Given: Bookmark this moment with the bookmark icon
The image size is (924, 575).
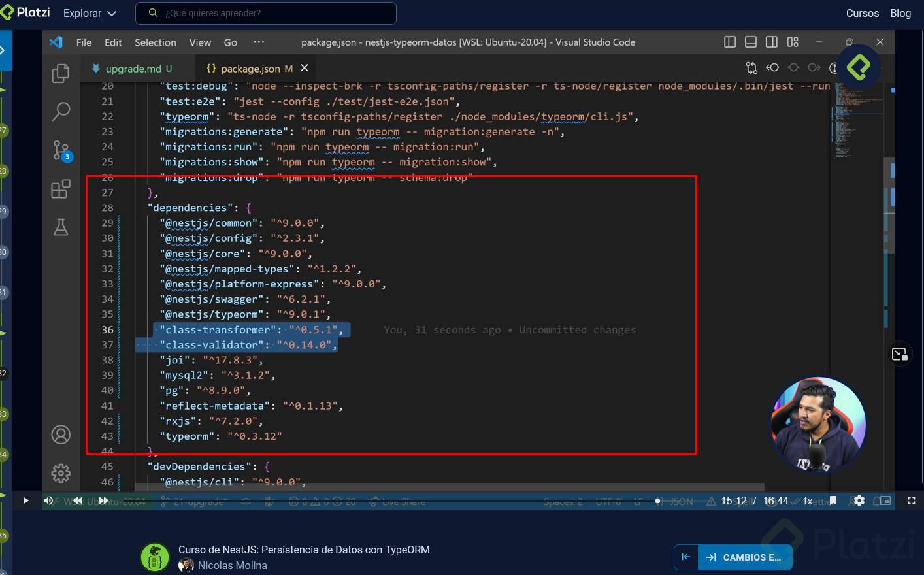Looking at the screenshot, I should [833, 501].
